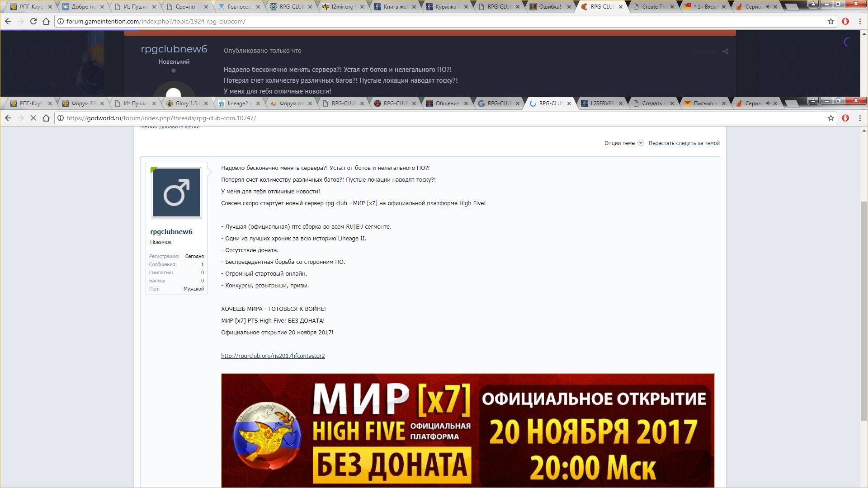
Task: View site info for godworld.ru address
Action: (61, 118)
